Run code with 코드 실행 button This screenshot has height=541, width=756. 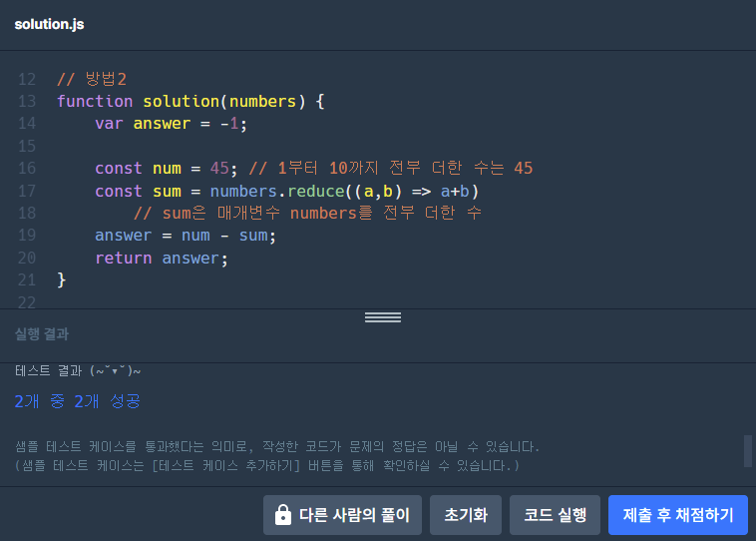tap(555, 515)
